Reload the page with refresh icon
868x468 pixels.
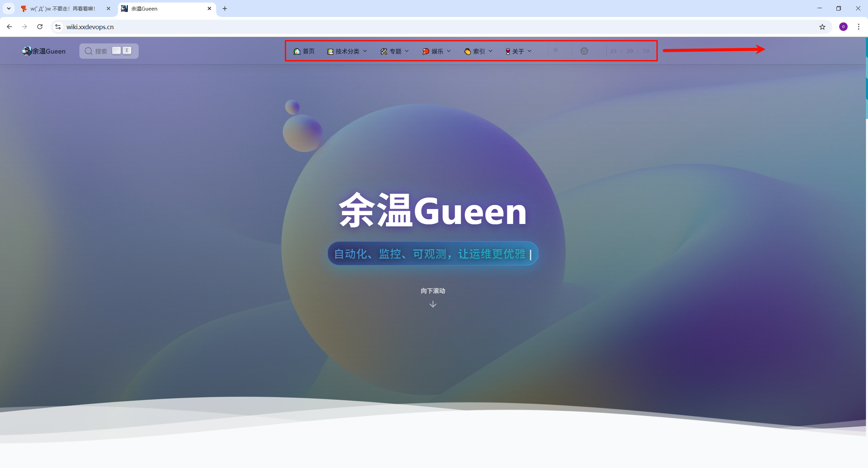click(40, 27)
